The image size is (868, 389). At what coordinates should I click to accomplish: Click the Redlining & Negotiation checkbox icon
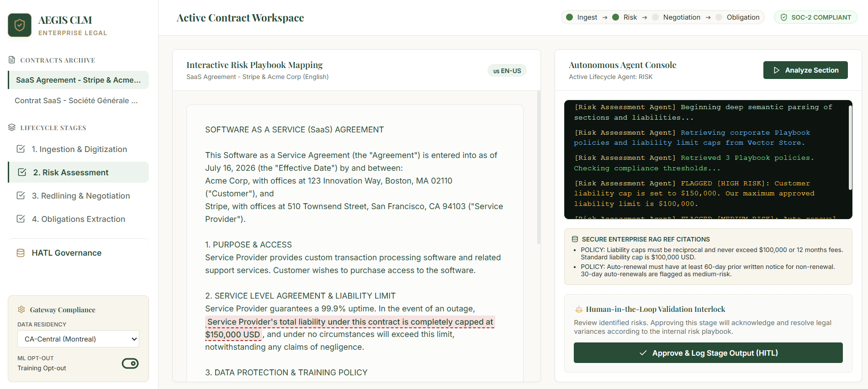pyautogui.click(x=21, y=195)
